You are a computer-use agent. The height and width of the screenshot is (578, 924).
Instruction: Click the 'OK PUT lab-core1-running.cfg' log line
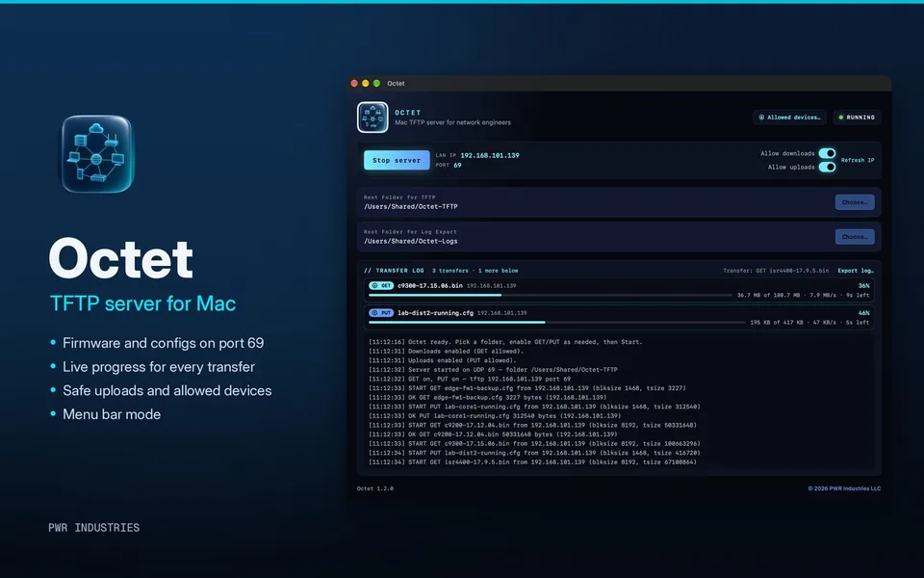(495, 416)
